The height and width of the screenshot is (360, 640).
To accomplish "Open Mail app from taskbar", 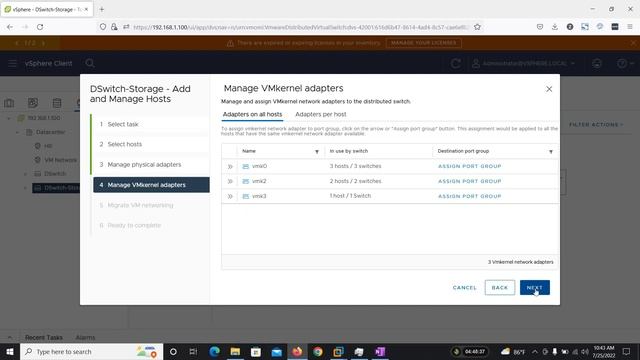I will (x=276, y=351).
